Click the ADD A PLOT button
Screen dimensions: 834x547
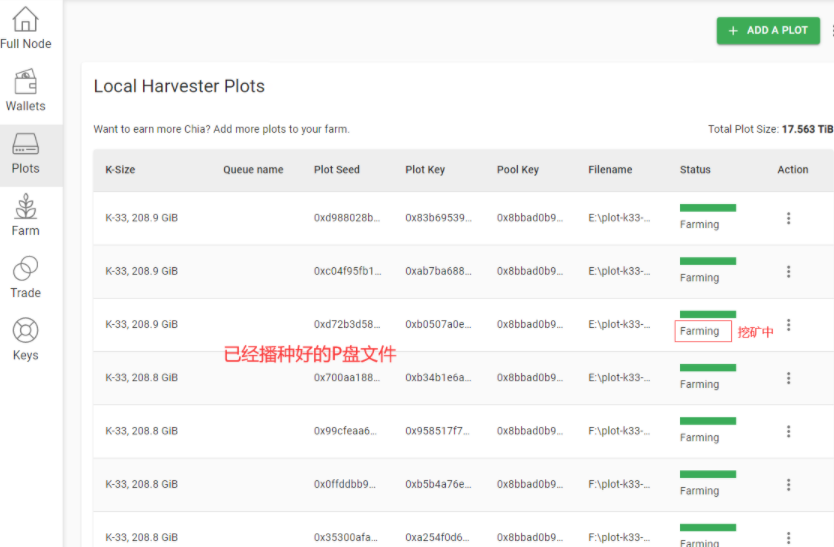click(x=767, y=30)
